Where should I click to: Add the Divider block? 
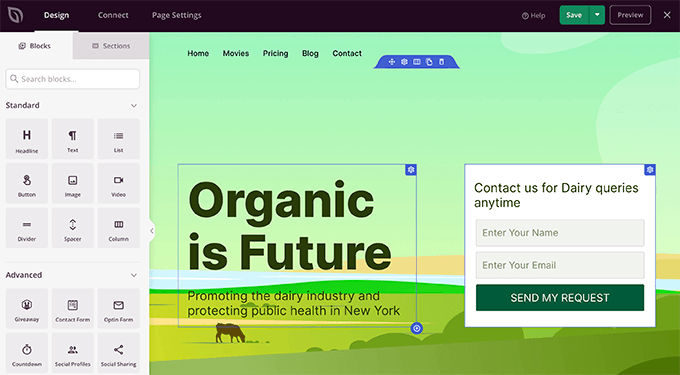[27, 228]
